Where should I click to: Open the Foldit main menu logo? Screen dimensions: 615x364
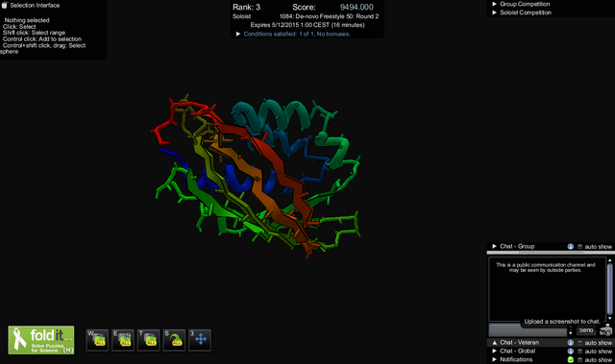[x=41, y=340]
